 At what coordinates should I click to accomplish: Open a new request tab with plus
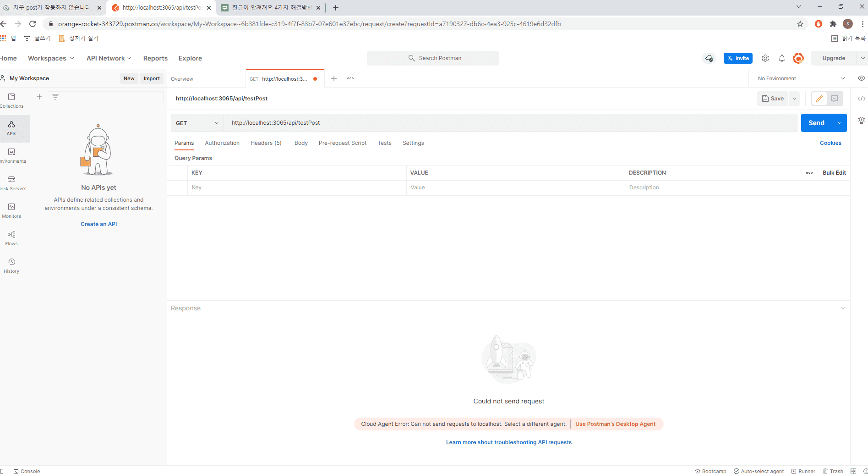coord(334,78)
